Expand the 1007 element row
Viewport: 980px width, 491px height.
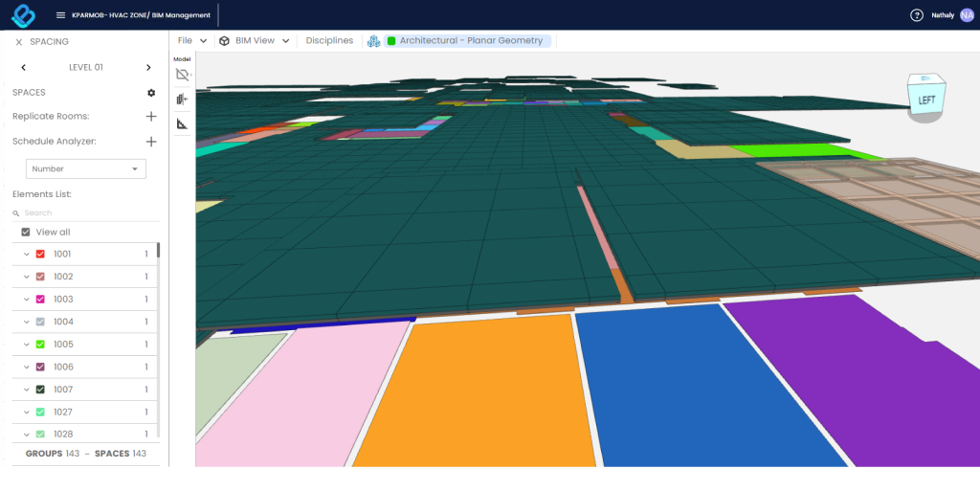(x=27, y=390)
